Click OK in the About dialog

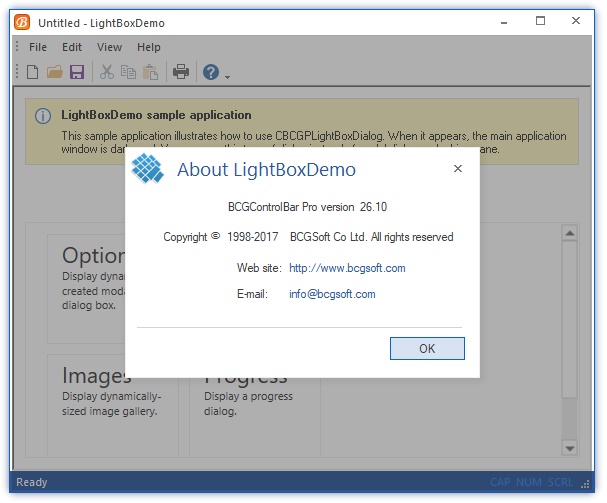(x=427, y=348)
